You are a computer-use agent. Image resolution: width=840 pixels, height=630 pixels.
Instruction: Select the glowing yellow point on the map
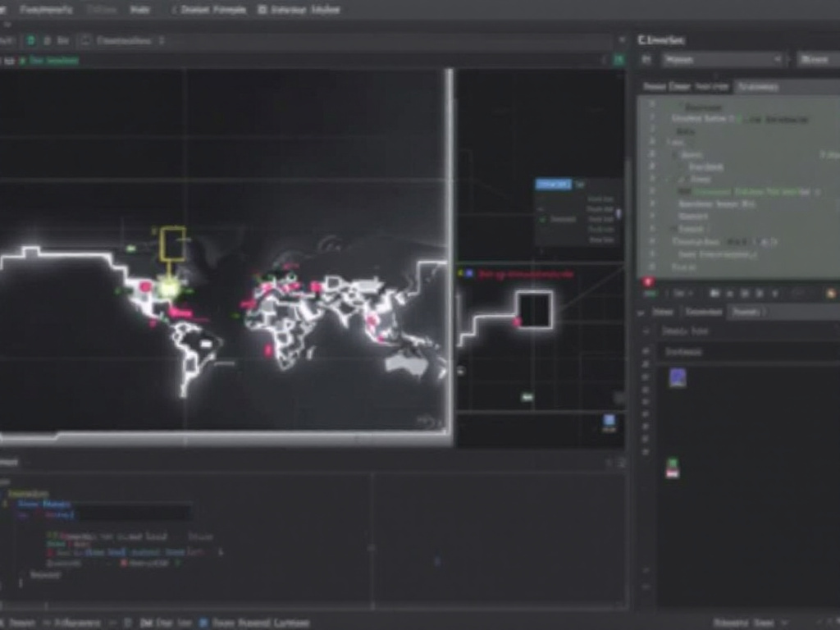tap(169, 288)
